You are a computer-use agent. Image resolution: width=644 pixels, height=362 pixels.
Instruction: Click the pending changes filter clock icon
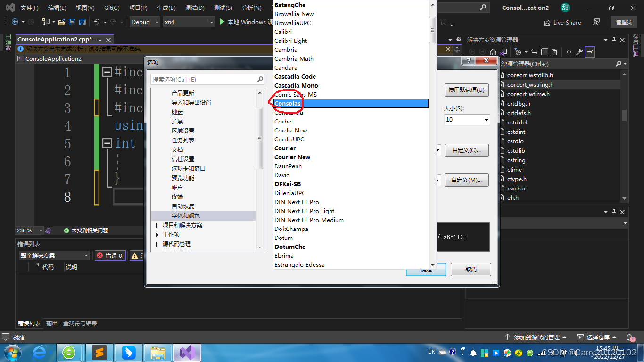[518, 52]
